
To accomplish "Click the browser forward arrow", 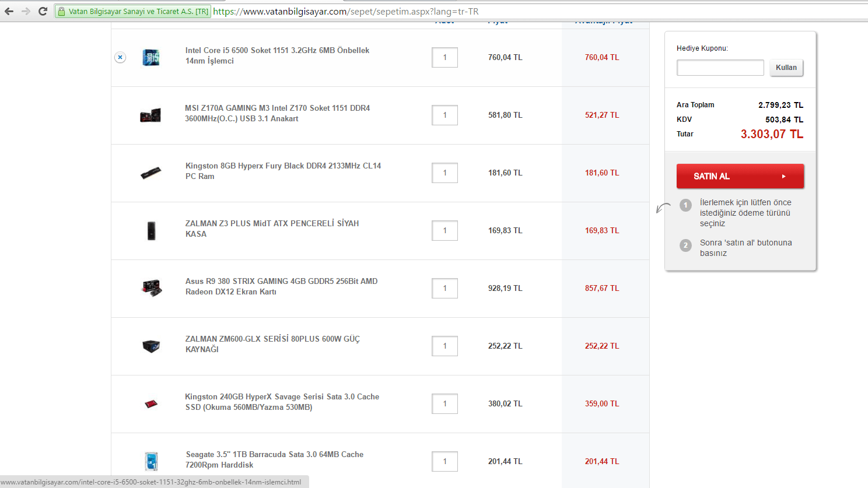I will point(26,11).
